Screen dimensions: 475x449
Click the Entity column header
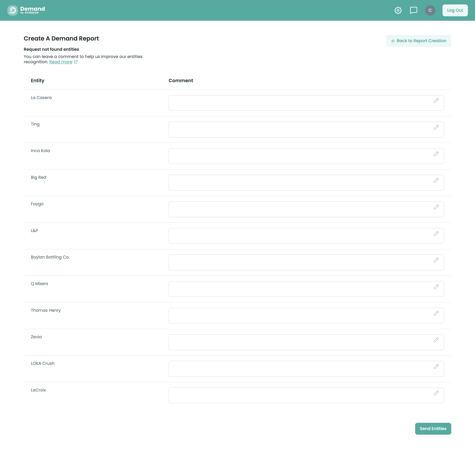click(38, 81)
